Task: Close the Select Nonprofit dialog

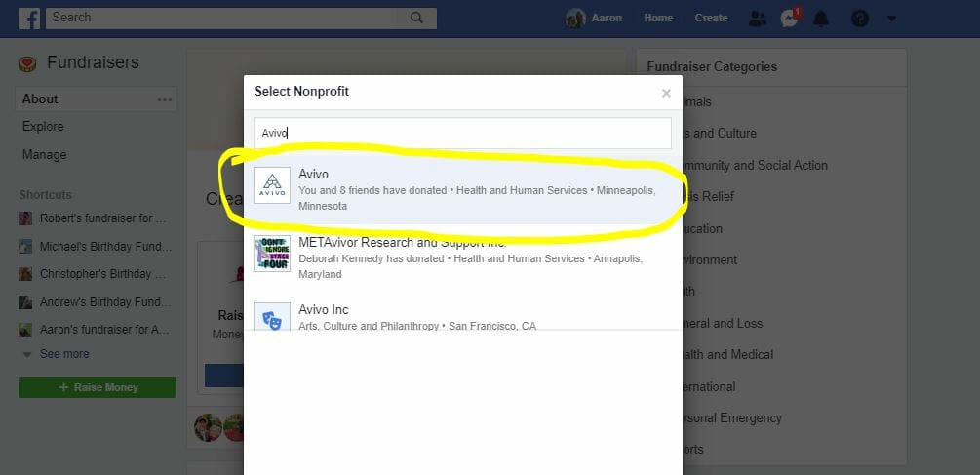Action: 666,94
